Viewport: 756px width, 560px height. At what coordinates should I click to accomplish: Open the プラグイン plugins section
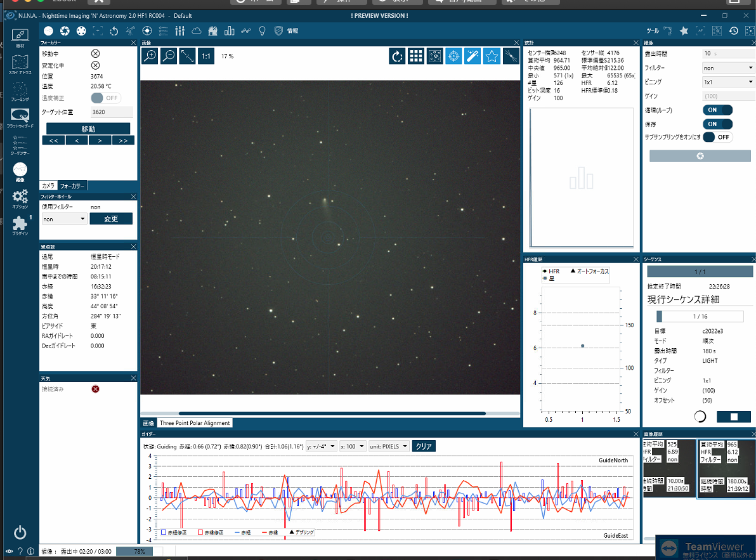20,226
